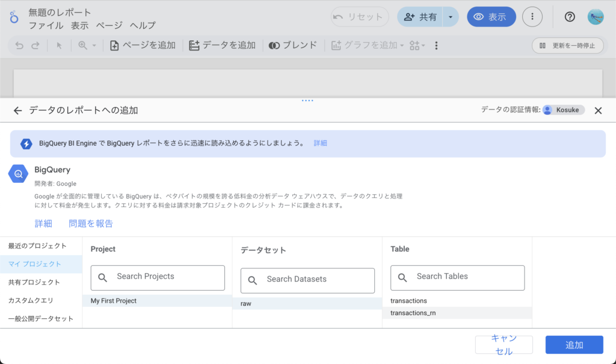The height and width of the screenshot is (364, 616).
Task: Click the redo arrow in toolbar
Action: click(35, 46)
